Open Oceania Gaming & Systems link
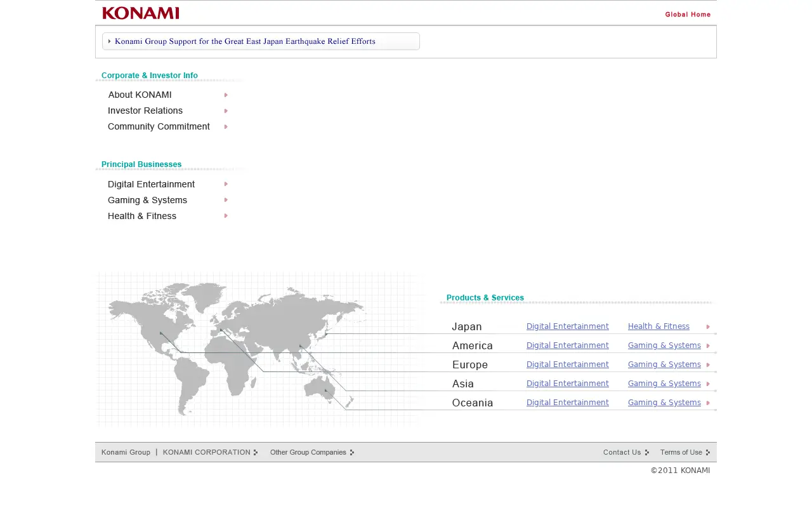812x508 pixels. coord(664,403)
